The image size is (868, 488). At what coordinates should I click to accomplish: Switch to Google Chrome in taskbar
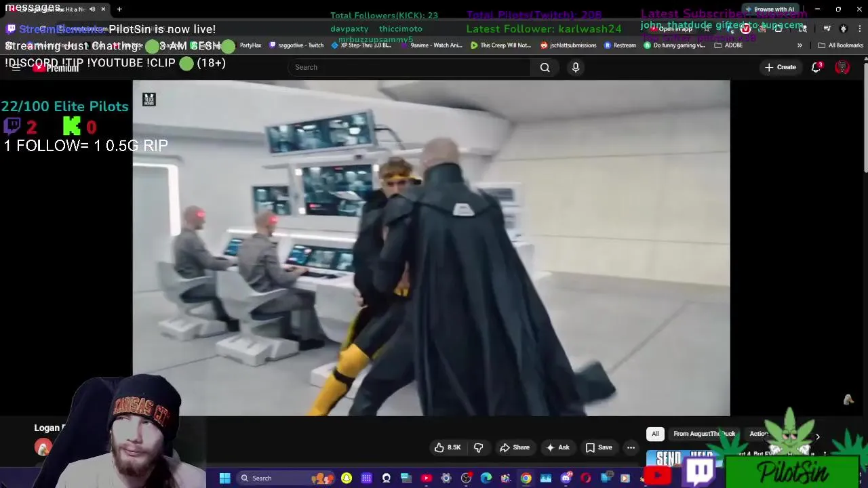pyautogui.click(x=526, y=479)
